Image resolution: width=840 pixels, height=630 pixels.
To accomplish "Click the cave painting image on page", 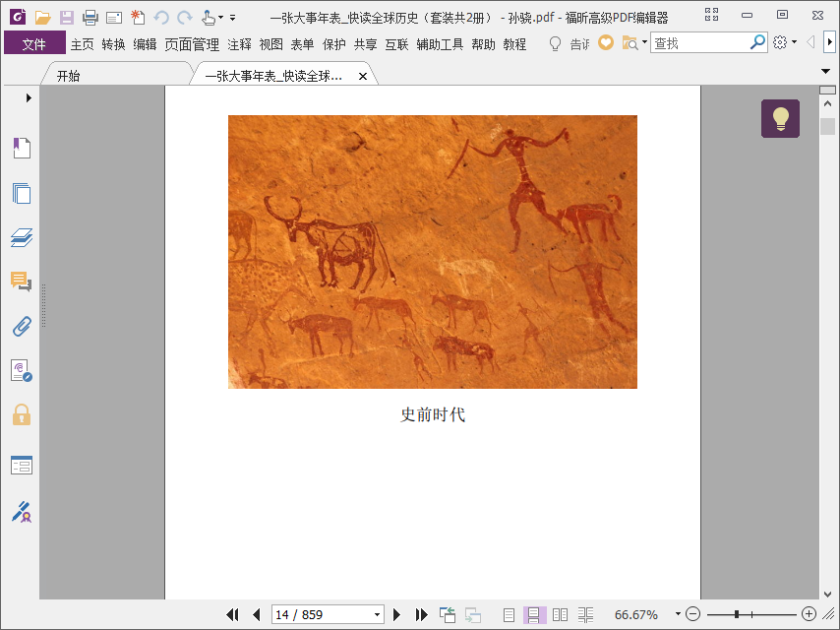I will click(433, 251).
